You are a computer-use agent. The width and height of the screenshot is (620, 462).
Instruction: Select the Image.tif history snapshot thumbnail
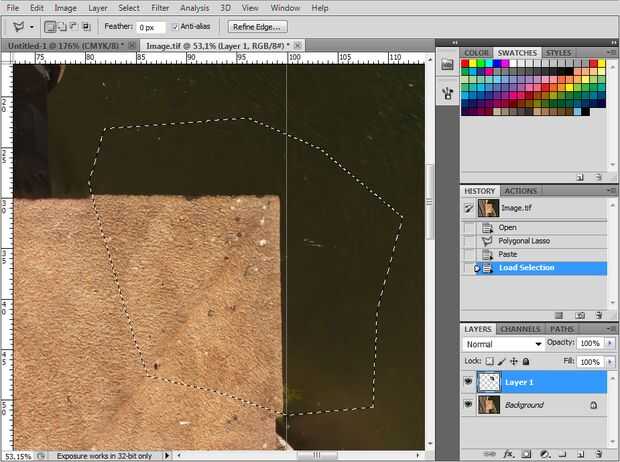point(488,208)
